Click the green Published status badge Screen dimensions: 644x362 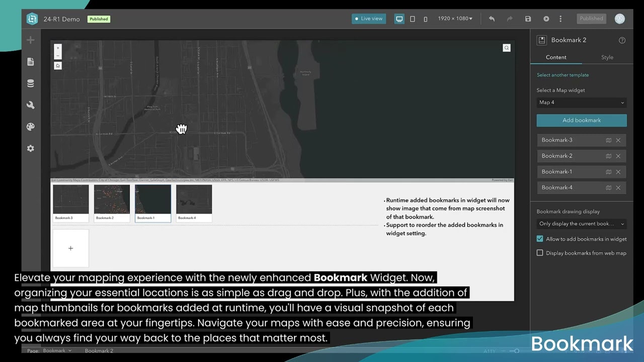pyautogui.click(x=99, y=19)
